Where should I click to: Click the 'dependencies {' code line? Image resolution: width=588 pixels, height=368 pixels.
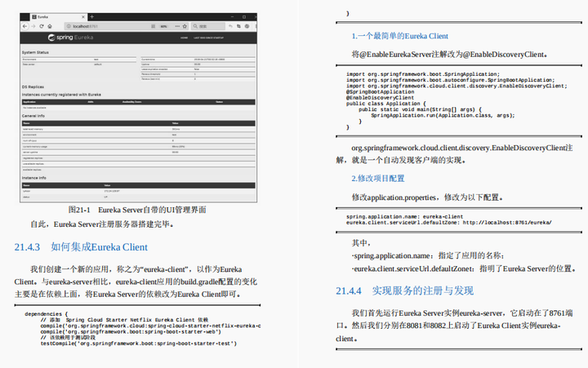pos(46,314)
